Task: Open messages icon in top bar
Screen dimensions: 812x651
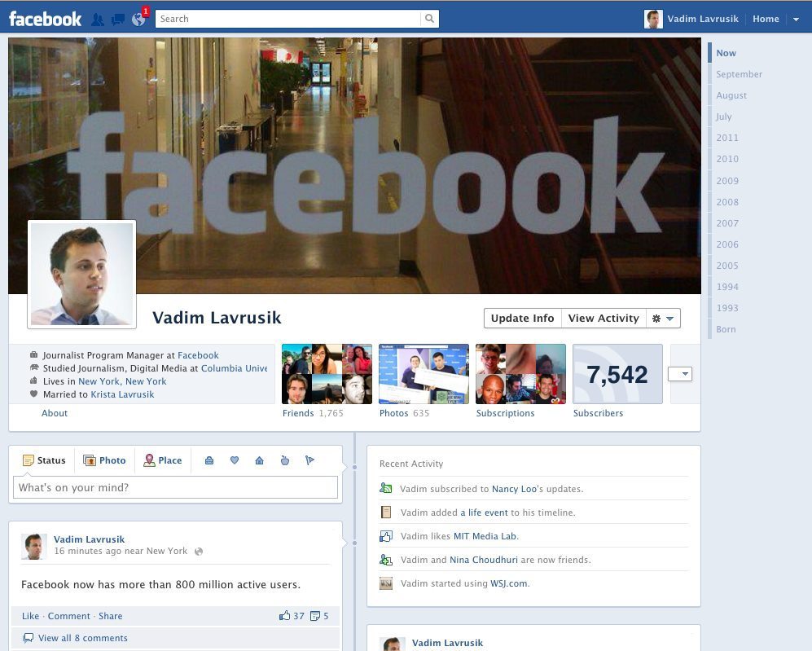Action: coord(118,20)
